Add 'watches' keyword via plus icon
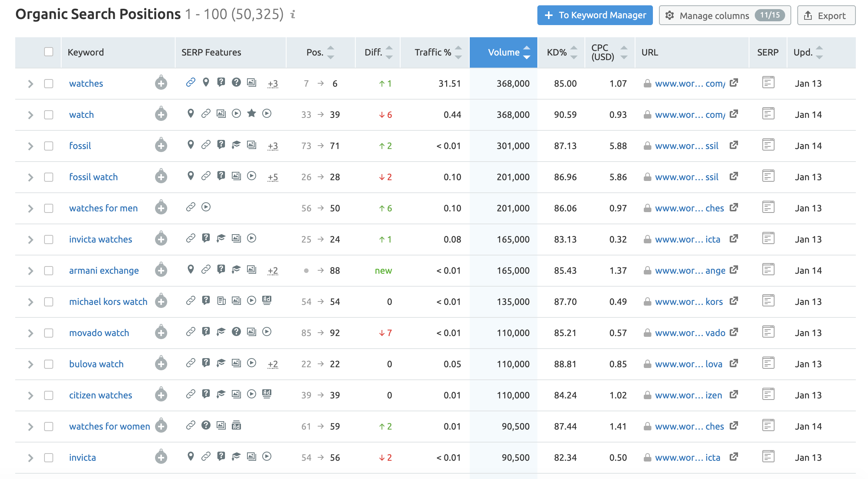This screenshot has width=868, height=479. click(x=161, y=83)
